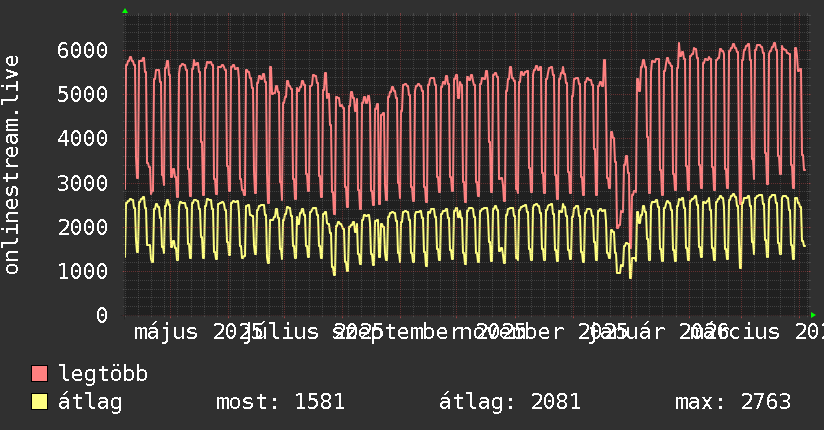The width and height of the screenshot is (824, 430).
Task: Click the 'most: 1581' current value
Action: click(280, 402)
